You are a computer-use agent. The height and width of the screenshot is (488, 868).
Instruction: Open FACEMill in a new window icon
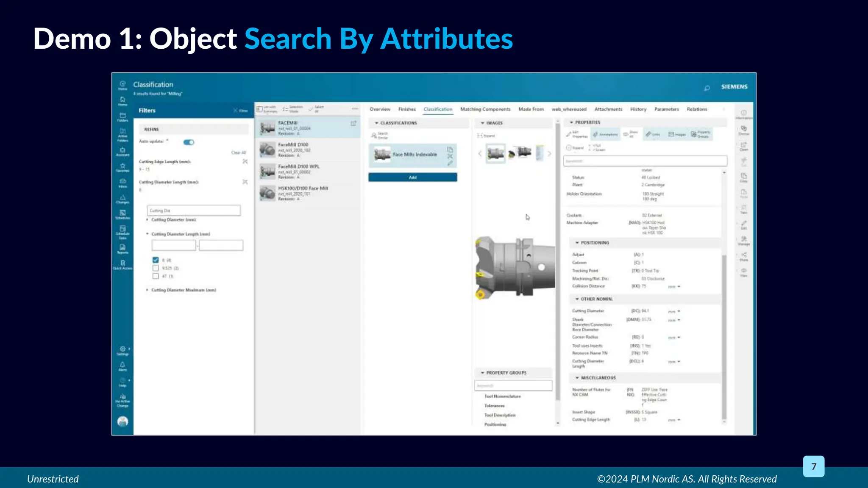(353, 123)
